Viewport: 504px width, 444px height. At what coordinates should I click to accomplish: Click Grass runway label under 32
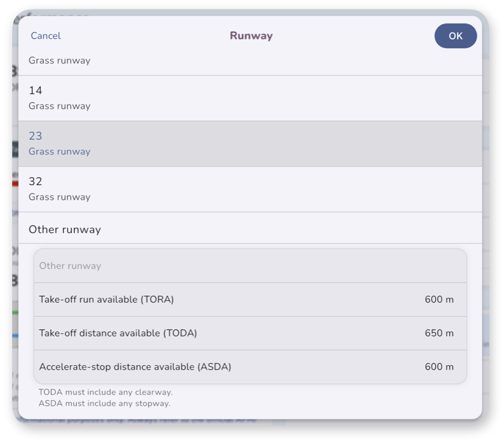(59, 197)
